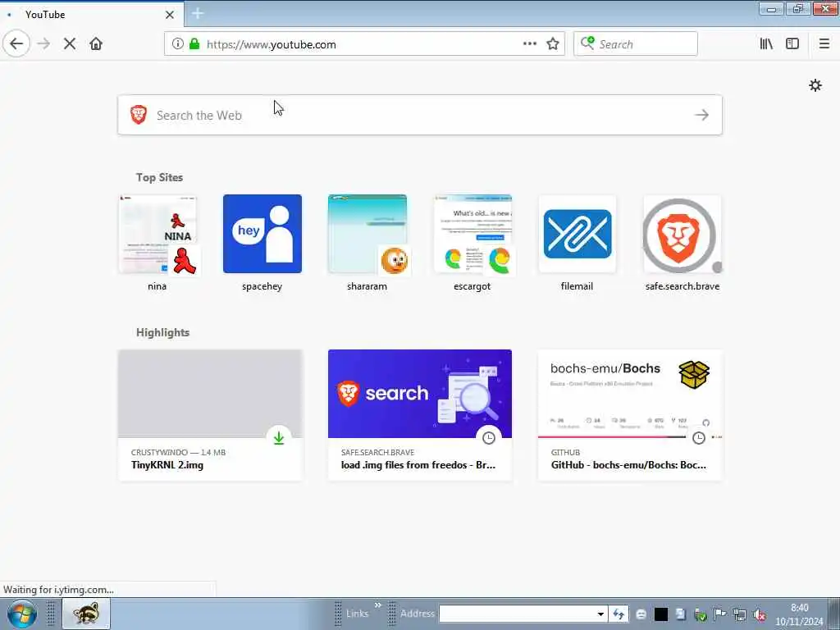
Task: Open page actions three-dot menu
Action: 529,44
